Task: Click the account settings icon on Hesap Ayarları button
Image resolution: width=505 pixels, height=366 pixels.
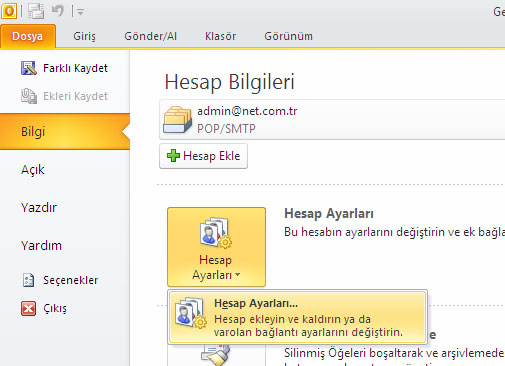Action: point(216,232)
